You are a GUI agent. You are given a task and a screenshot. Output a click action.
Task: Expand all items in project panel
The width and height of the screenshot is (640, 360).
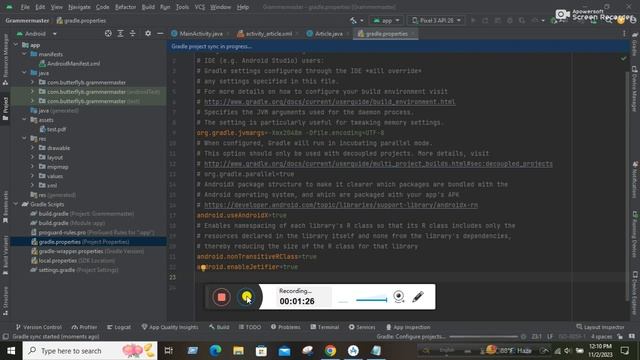(x=120, y=33)
